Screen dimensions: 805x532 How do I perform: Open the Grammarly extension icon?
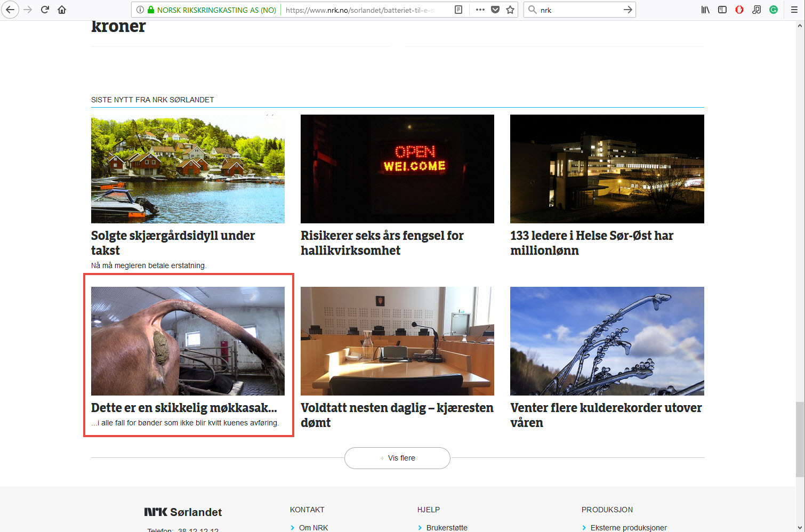[x=774, y=10]
